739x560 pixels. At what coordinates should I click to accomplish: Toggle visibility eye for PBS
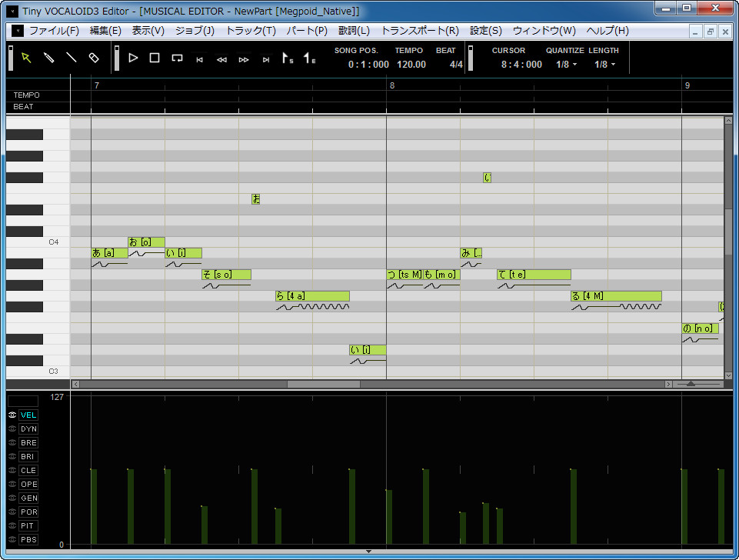tap(12, 539)
